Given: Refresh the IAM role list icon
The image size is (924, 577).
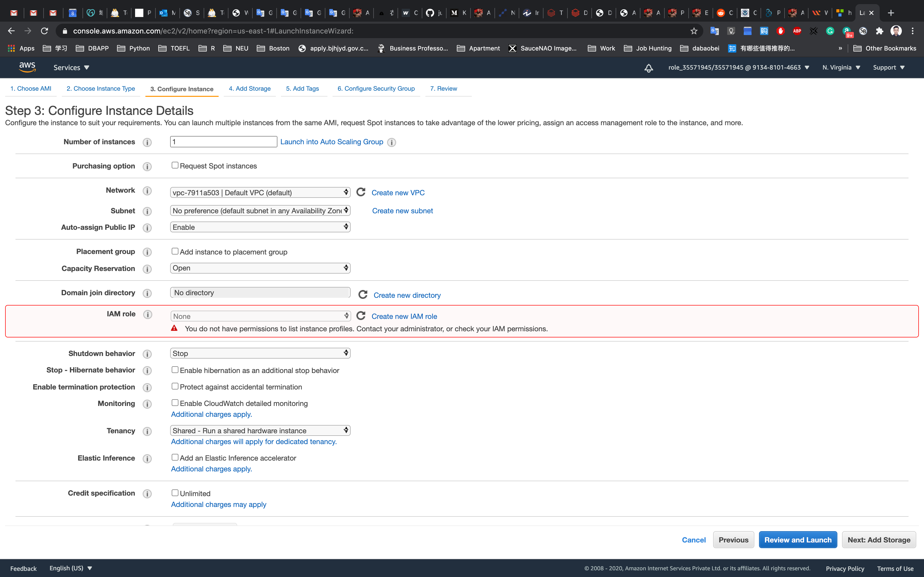Looking at the screenshot, I should 361,316.
